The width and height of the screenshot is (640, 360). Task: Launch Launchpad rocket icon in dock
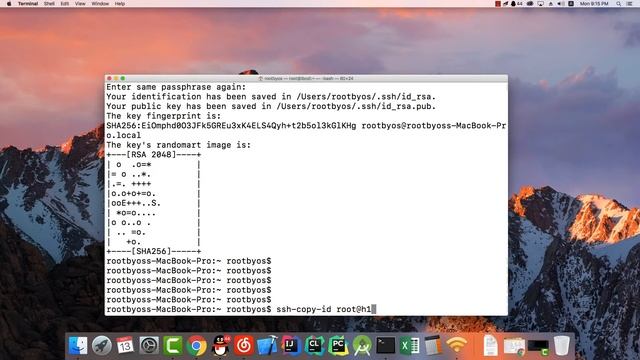tap(102, 346)
